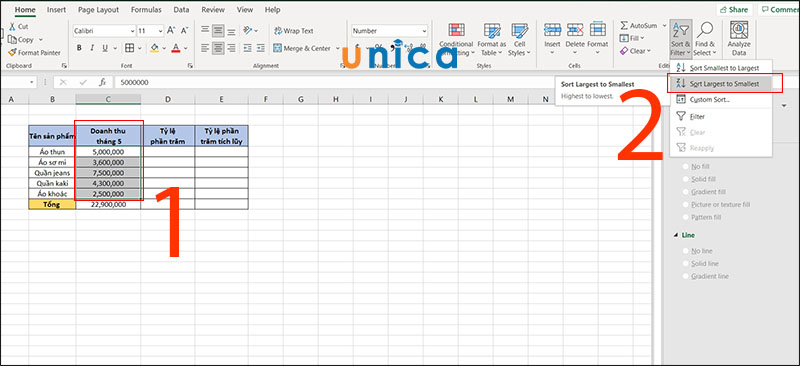This screenshot has height=366, width=800.
Task: Switch to the View tab
Action: [x=245, y=10]
